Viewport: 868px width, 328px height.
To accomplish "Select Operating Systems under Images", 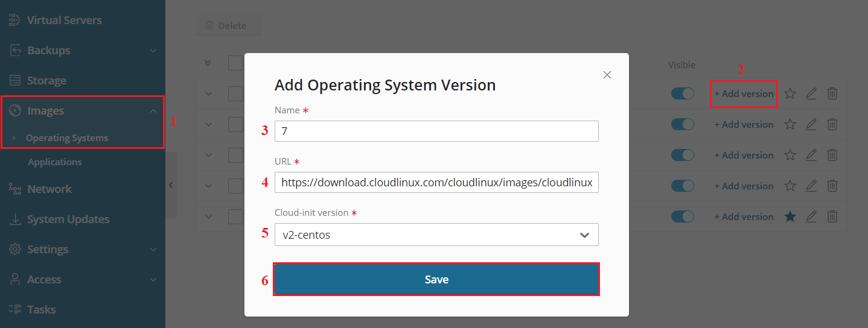I will tap(67, 137).
